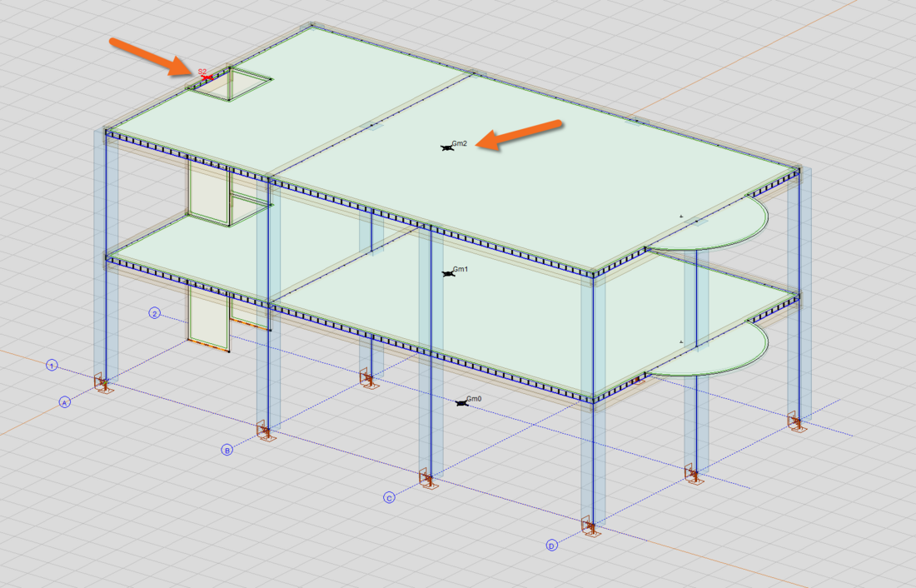The image size is (916, 588).
Task: Select the Gm1 mass center marker
Action: click(449, 273)
